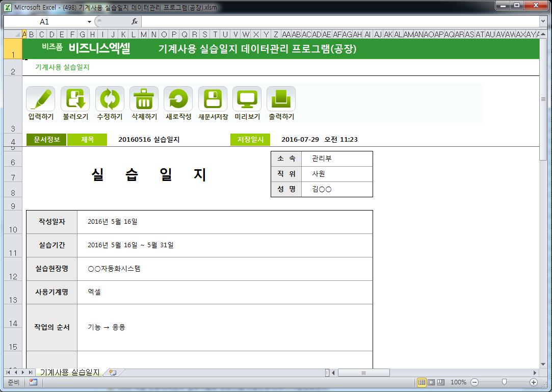Click the zoom in plus button
This screenshot has height=392, width=552.
pyautogui.click(x=533, y=382)
